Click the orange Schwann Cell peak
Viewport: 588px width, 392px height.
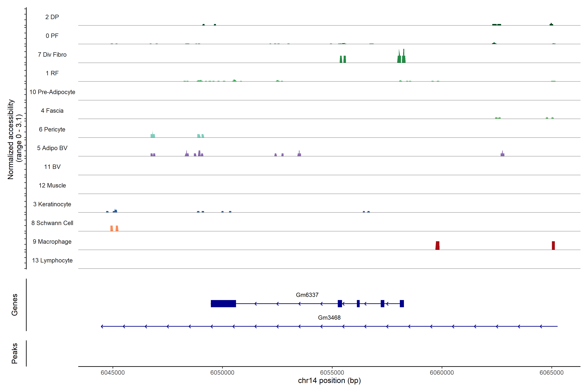coord(112,228)
